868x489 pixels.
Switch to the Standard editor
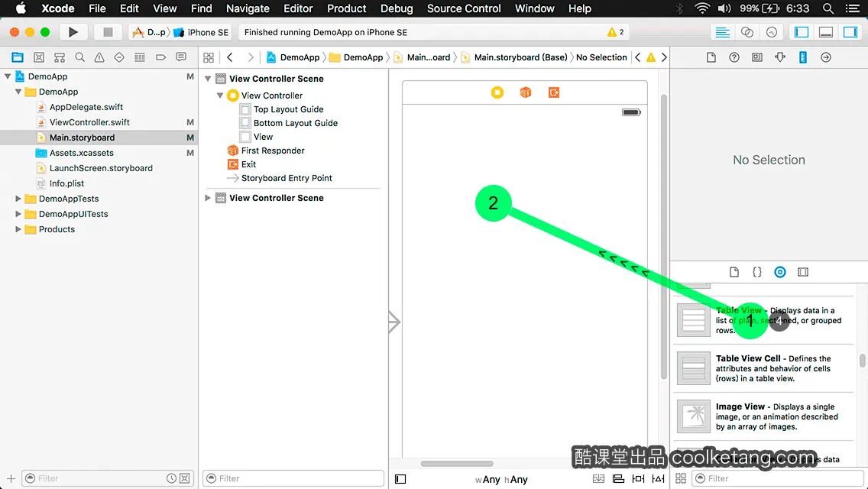(722, 32)
